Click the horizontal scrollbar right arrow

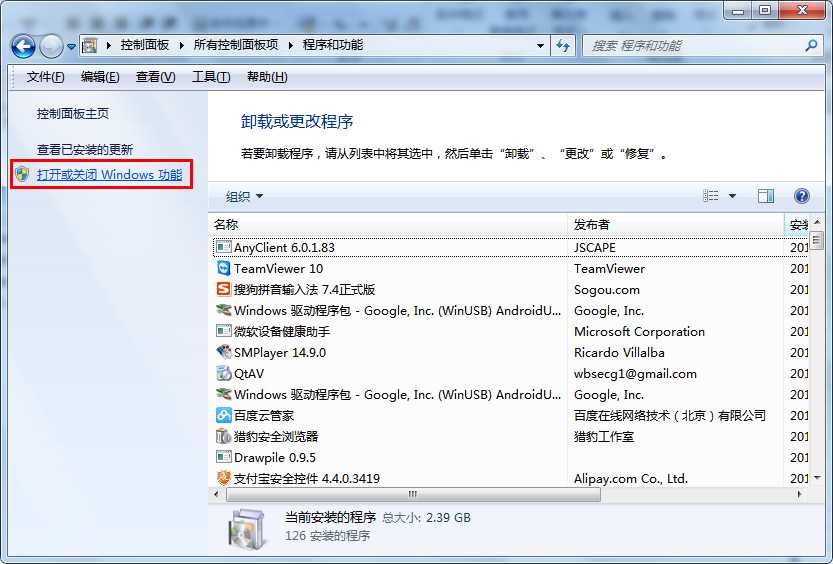click(800, 494)
